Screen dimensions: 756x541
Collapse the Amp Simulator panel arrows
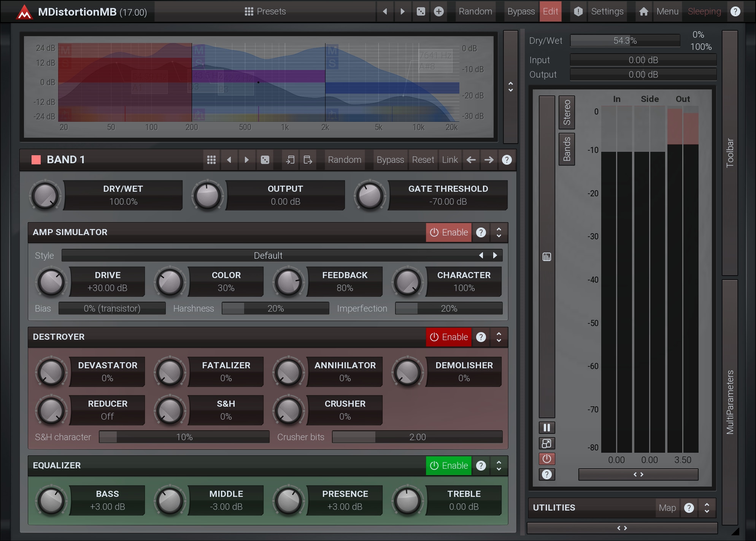click(499, 232)
